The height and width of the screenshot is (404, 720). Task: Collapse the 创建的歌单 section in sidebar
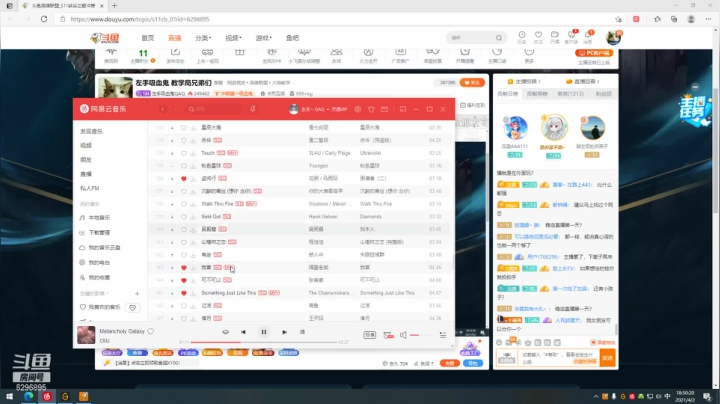94,293
